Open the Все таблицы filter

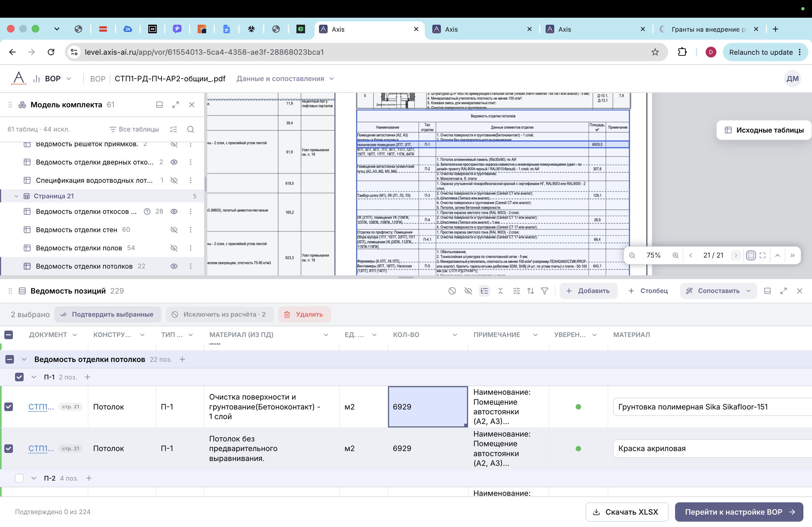pyautogui.click(x=134, y=130)
